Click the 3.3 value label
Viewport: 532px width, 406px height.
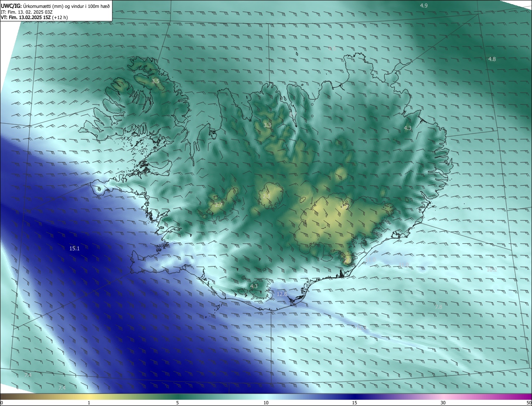point(267,125)
